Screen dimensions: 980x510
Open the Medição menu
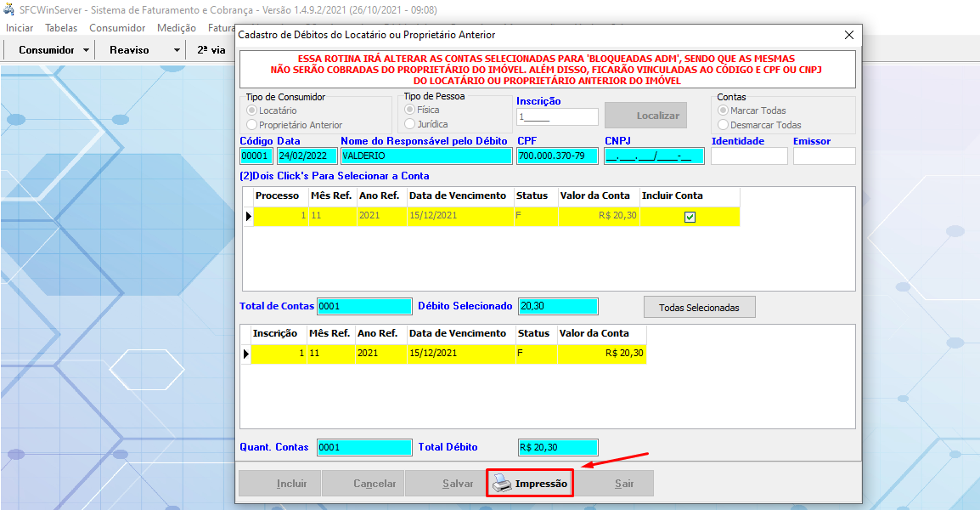(x=176, y=28)
